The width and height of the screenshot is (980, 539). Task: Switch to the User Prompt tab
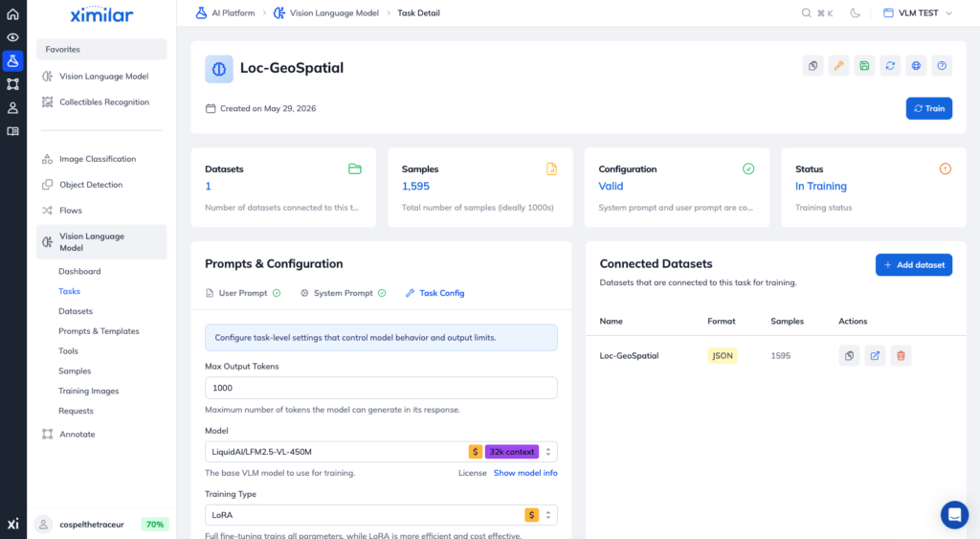pyautogui.click(x=243, y=293)
